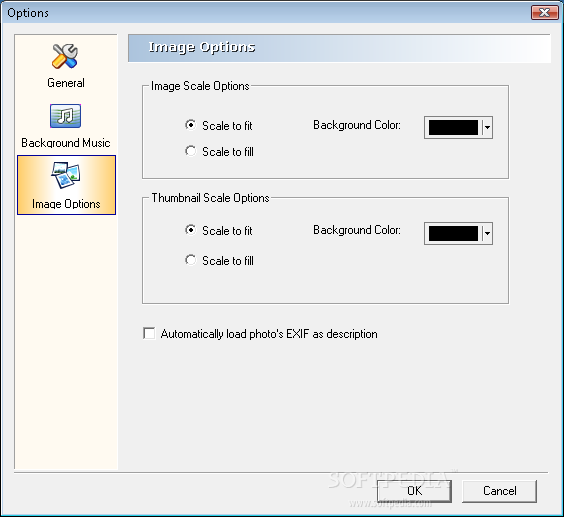Close the Options window
The image size is (564, 517).
coord(545,13)
